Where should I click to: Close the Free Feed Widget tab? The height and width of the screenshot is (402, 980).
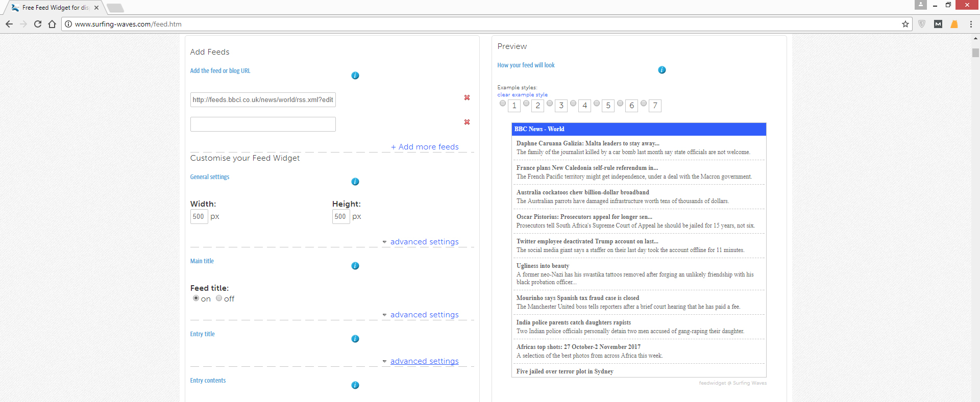click(96, 8)
